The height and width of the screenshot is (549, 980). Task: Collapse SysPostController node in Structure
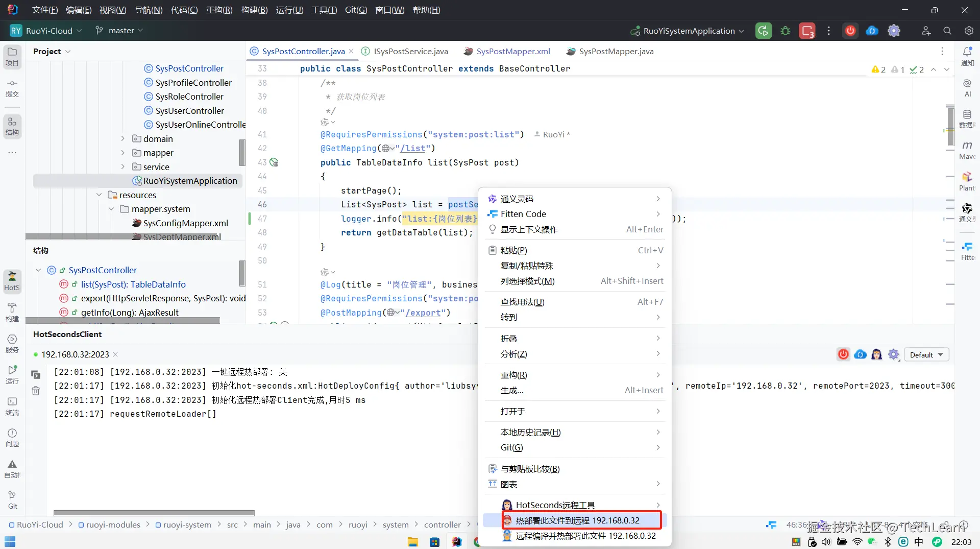tap(38, 270)
